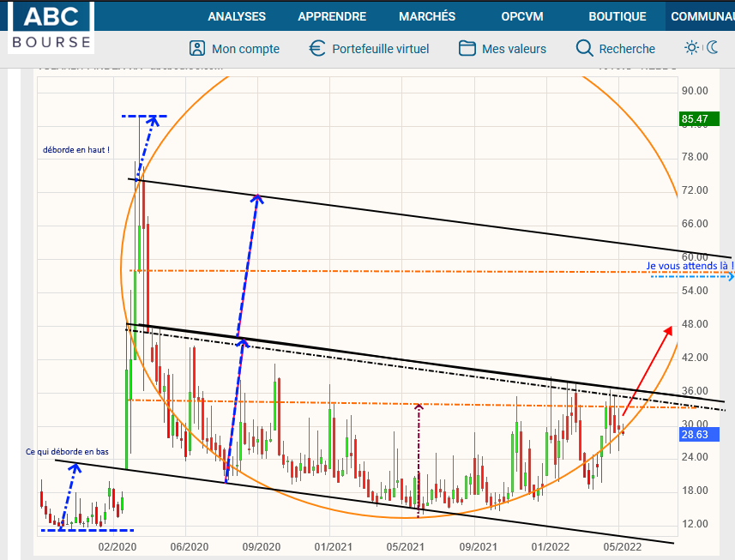Click the Mon compte user icon
This screenshot has width=735, height=560.
pyautogui.click(x=197, y=48)
